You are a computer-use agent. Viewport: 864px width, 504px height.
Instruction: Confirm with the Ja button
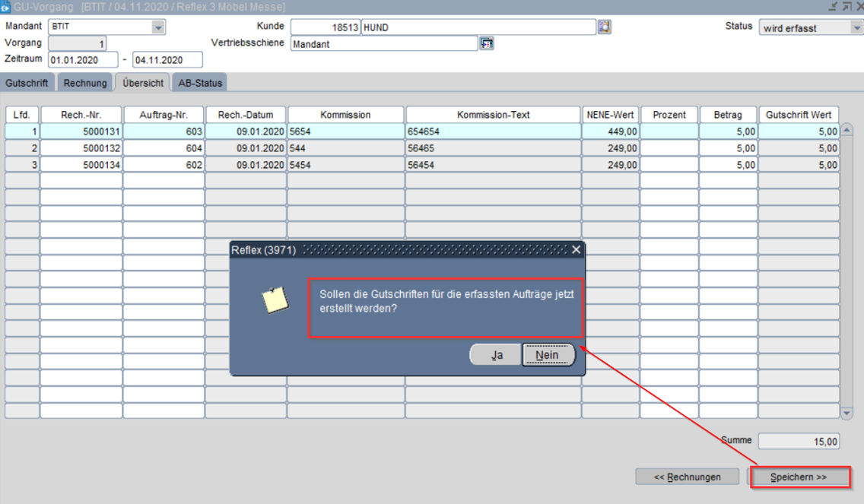coord(496,355)
